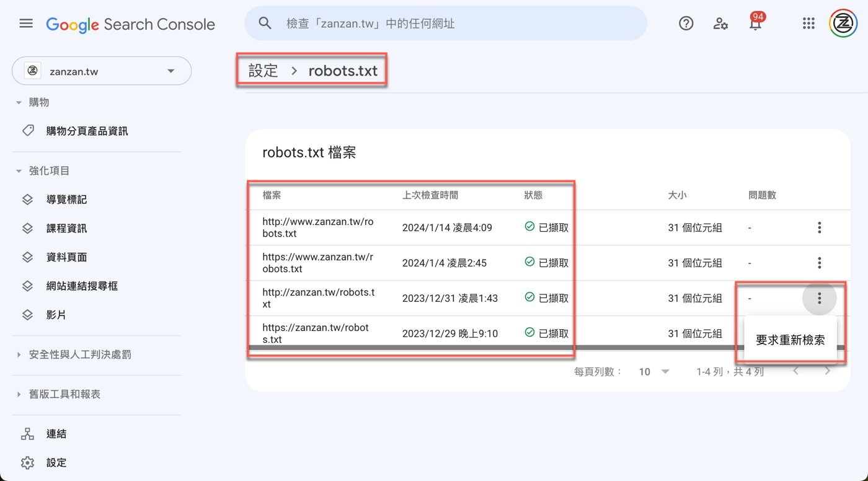Viewport: 868px width, 481px height.
Task: Click the date 2024/1/4 凌晨2:45
Action: (x=445, y=263)
